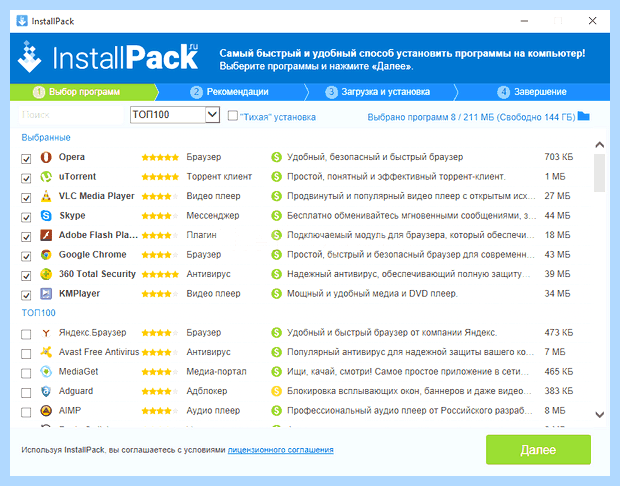
Task: Click the Skype icon
Action: tap(46, 216)
